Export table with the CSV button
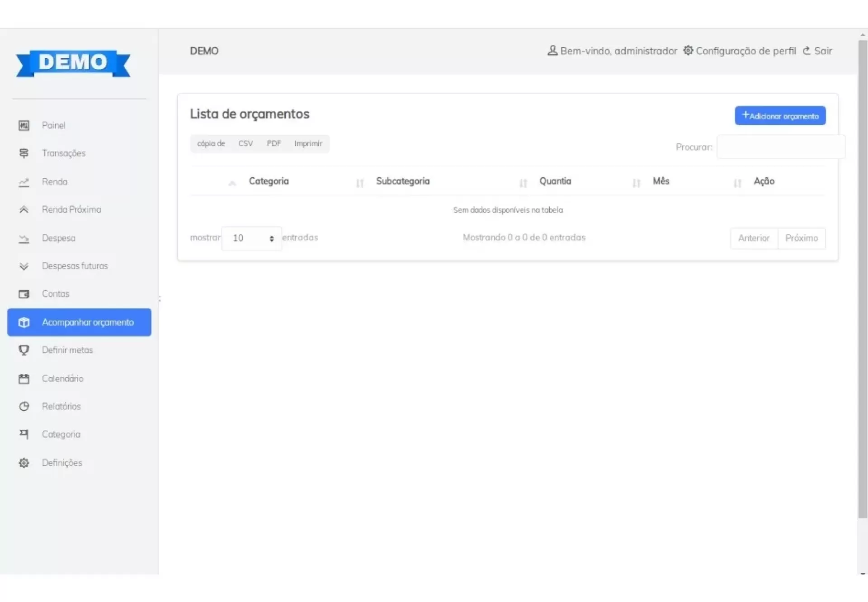The width and height of the screenshot is (868, 602). [x=245, y=143]
